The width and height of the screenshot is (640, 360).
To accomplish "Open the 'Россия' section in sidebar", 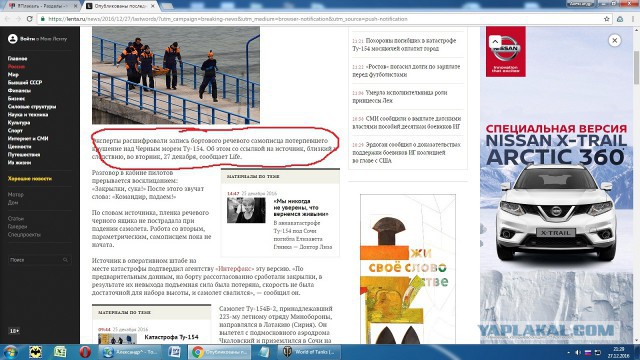I will pos(16,67).
